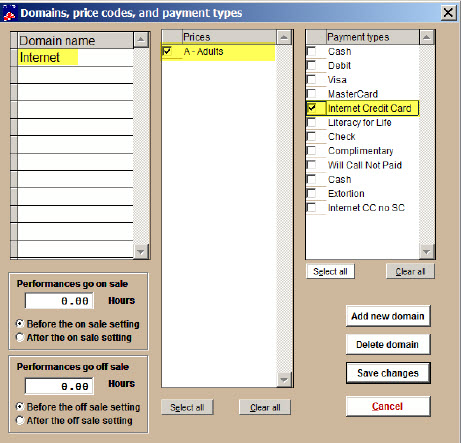Uncheck the A - Adults price checkbox
The height and width of the screenshot is (443, 461).
coord(167,51)
